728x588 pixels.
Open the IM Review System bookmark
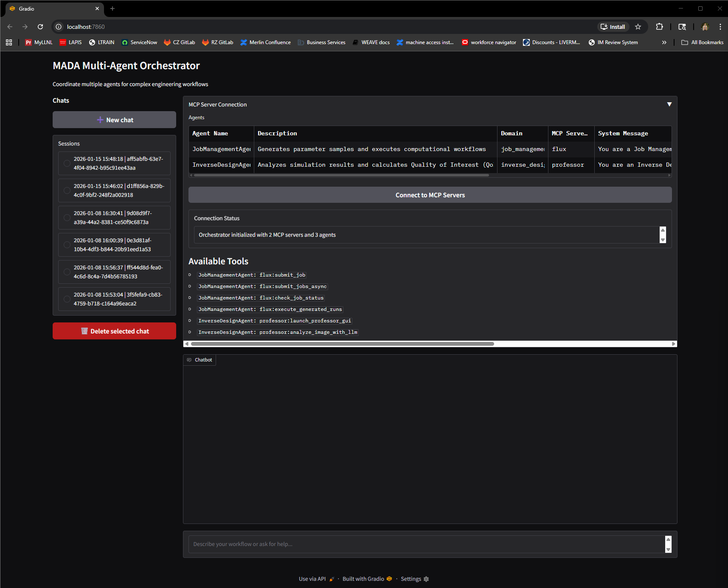pyautogui.click(x=613, y=42)
